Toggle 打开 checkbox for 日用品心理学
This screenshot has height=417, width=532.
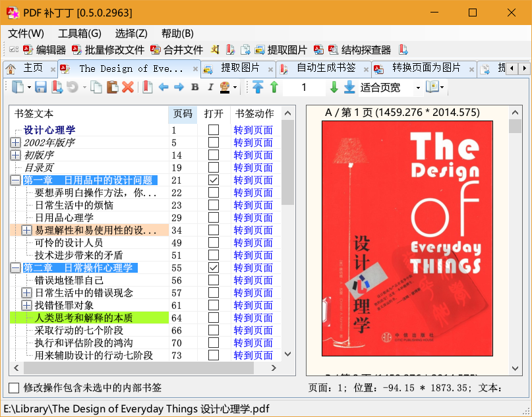coord(214,217)
